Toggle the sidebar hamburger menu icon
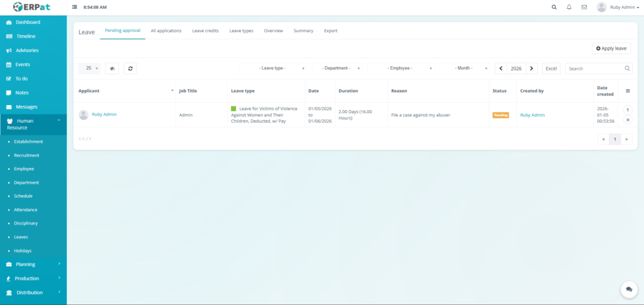Viewport: 644px width, 305px height. tap(75, 7)
